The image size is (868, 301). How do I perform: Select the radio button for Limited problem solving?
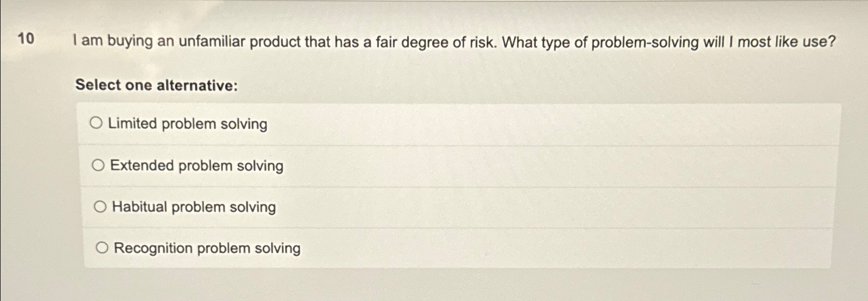[x=97, y=123]
